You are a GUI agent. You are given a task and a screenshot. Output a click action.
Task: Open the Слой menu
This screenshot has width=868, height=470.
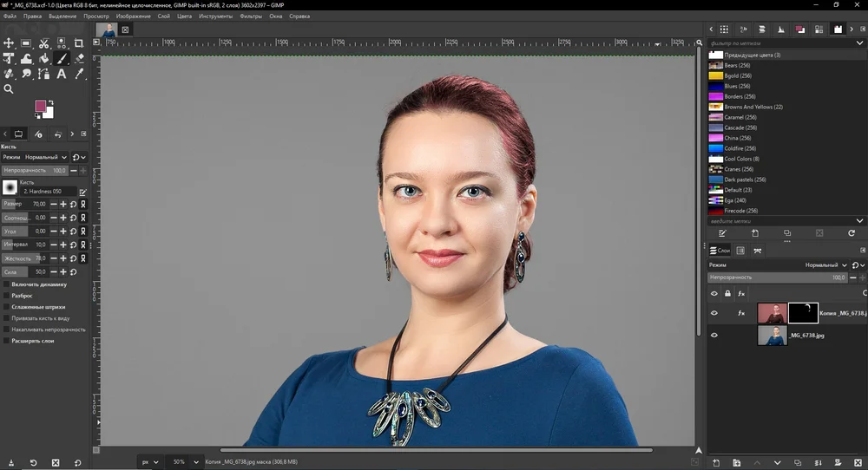pyautogui.click(x=164, y=16)
